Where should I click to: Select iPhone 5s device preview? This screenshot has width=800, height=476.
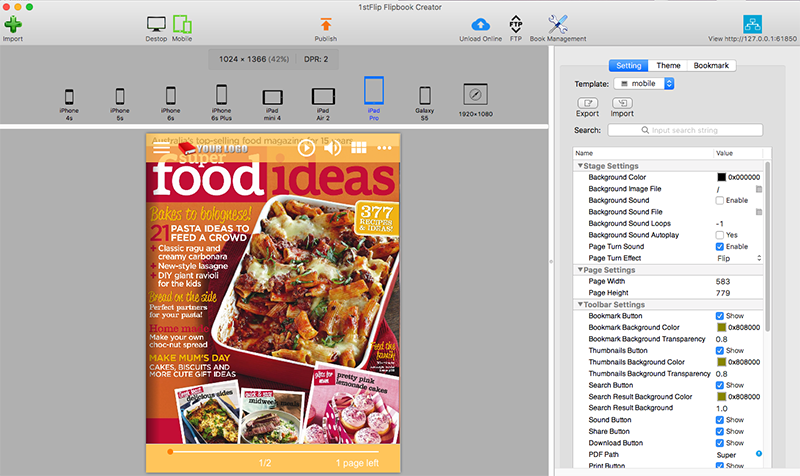pos(120,96)
